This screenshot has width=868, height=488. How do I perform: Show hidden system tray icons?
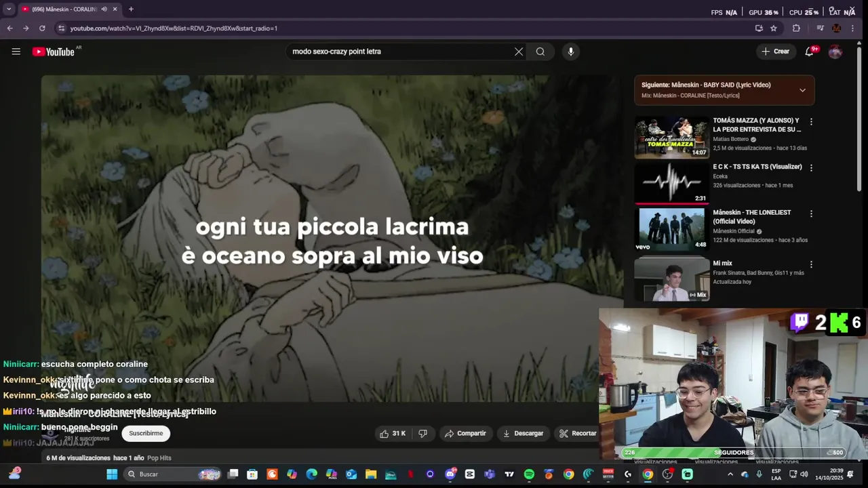pyautogui.click(x=730, y=474)
